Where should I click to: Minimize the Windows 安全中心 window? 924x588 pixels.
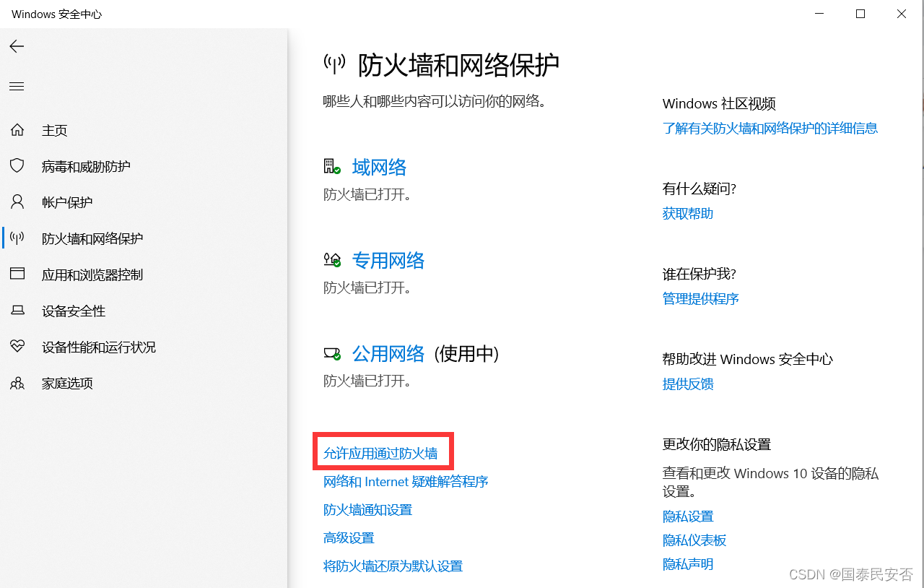coord(819,14)
